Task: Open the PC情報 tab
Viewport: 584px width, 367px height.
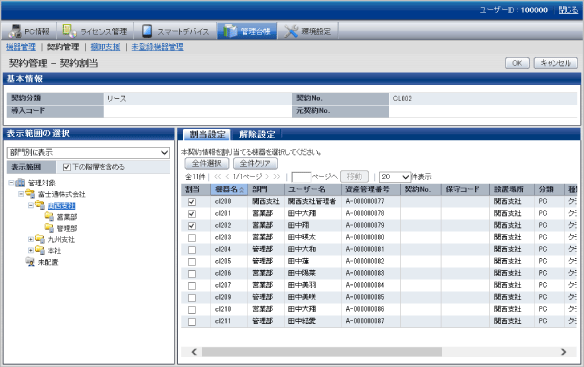Action: (29, 31)
